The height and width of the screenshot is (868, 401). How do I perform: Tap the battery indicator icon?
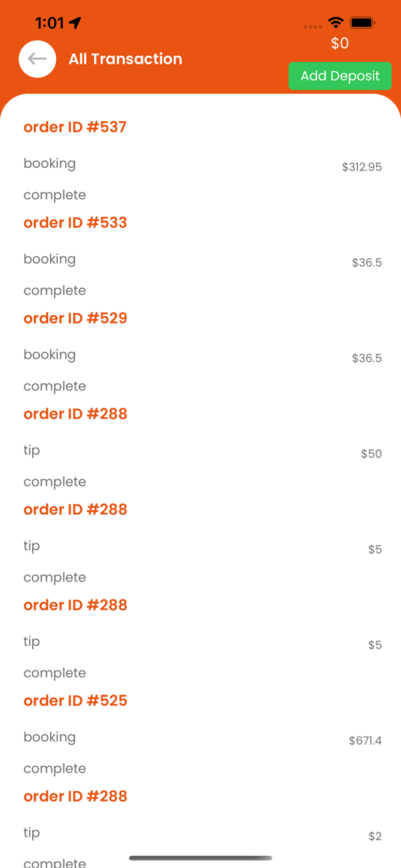[364, 23]
